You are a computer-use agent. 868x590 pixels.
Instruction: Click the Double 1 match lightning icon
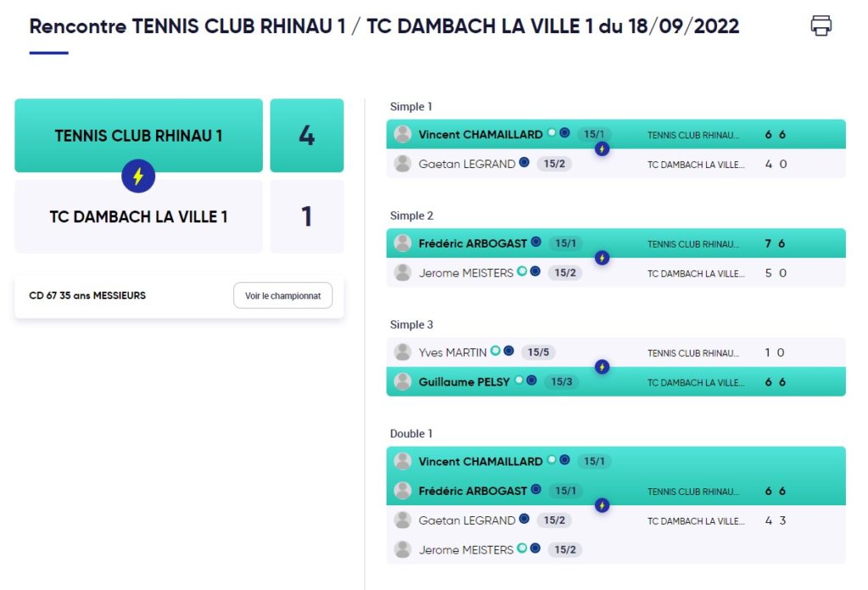(x=602, y=505)
